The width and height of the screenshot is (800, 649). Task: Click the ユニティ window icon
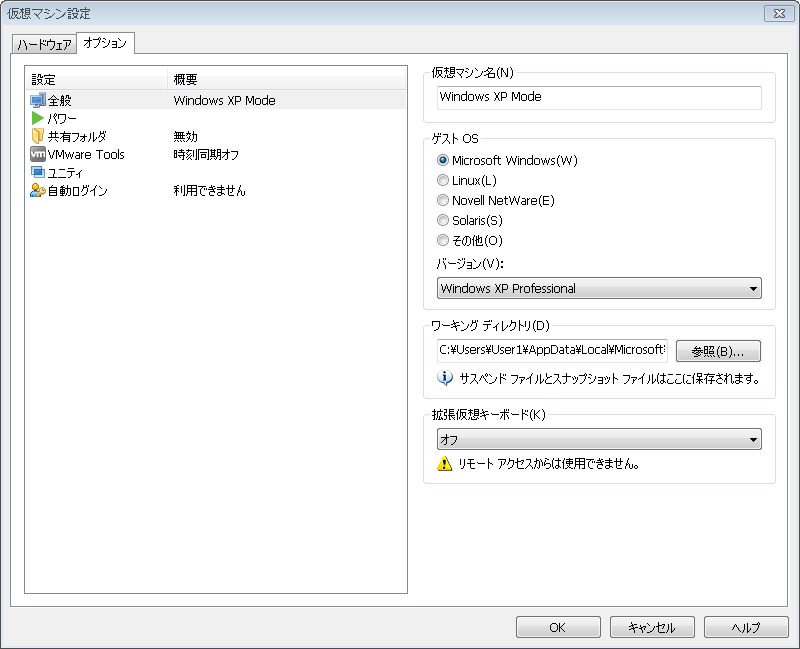pyautogui.click(x=38, y=172)
